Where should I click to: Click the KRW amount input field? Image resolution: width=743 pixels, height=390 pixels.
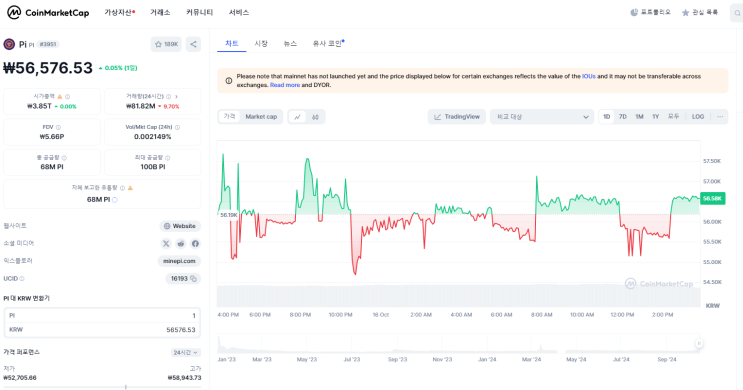[102, 329]
